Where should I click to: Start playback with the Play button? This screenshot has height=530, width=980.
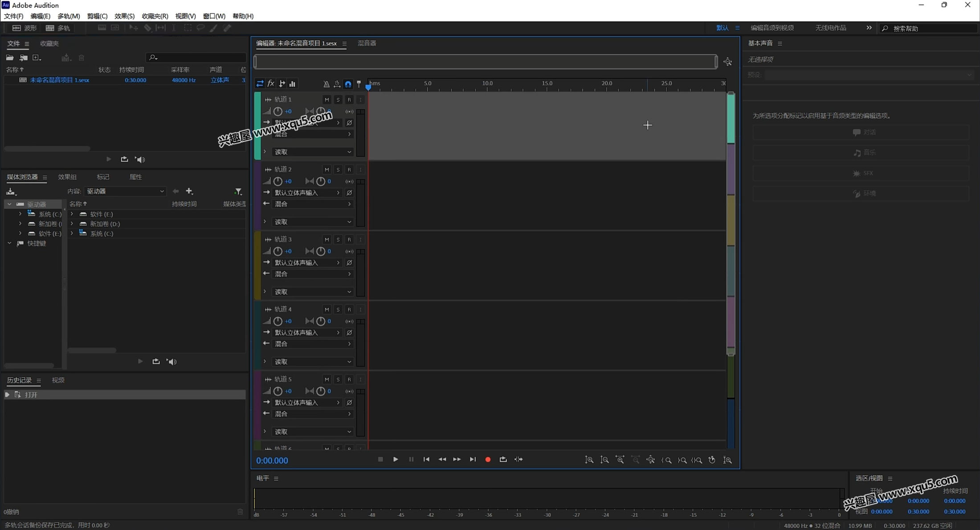pos(396,459)
